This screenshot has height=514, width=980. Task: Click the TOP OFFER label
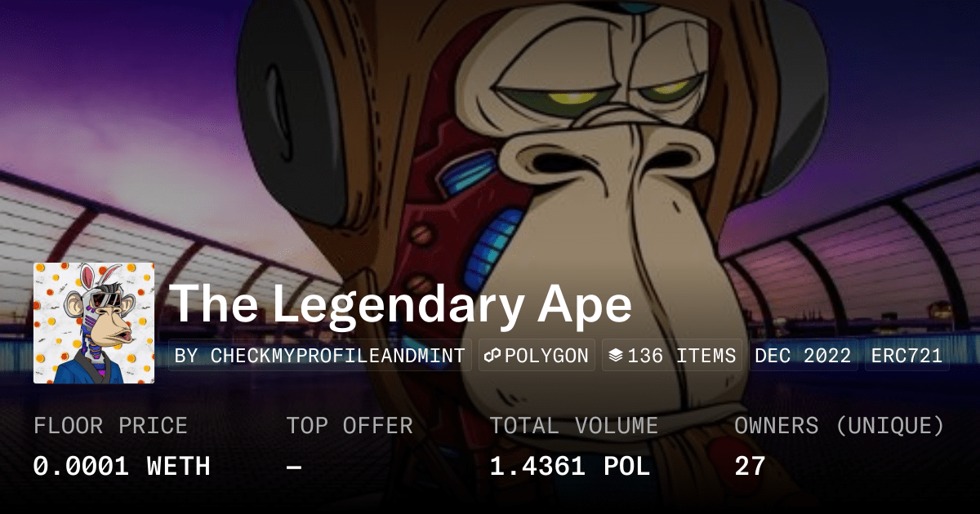click(350, 425)
